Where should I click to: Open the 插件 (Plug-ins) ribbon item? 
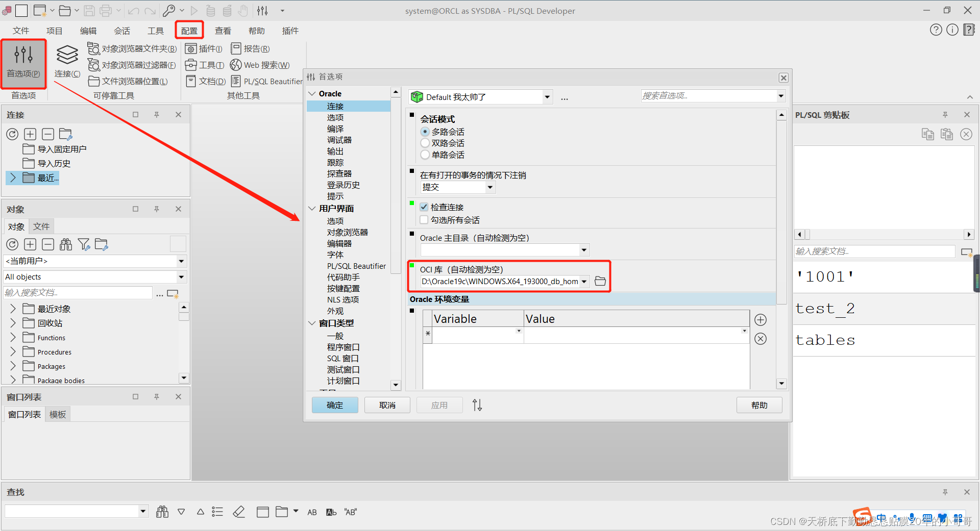[x=204, y=49]
